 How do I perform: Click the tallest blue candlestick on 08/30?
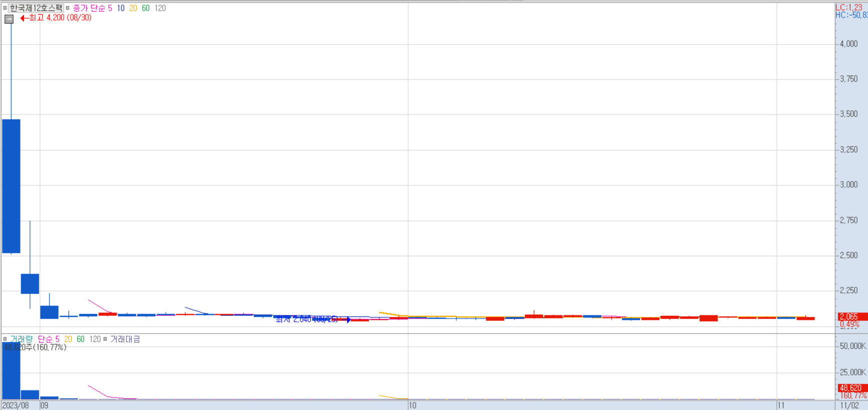[x=11, y=186]
